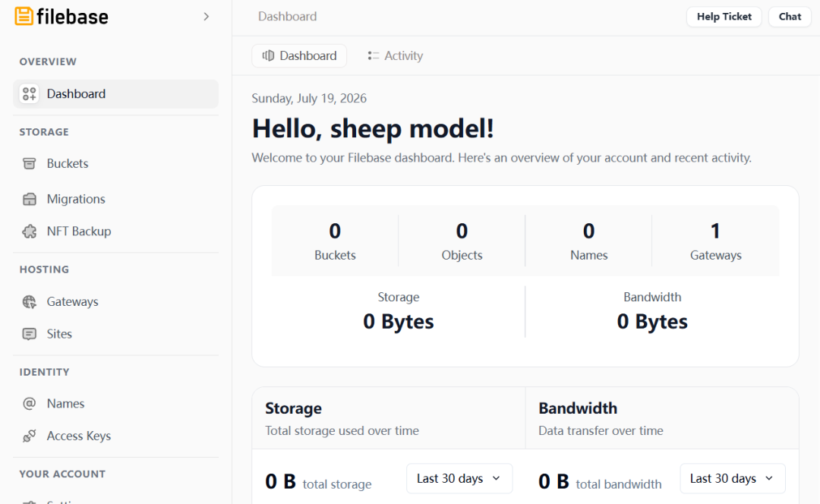Click the Objects count stat
The height and width of the screenshot is (504, 820).
tap(462, 241)
